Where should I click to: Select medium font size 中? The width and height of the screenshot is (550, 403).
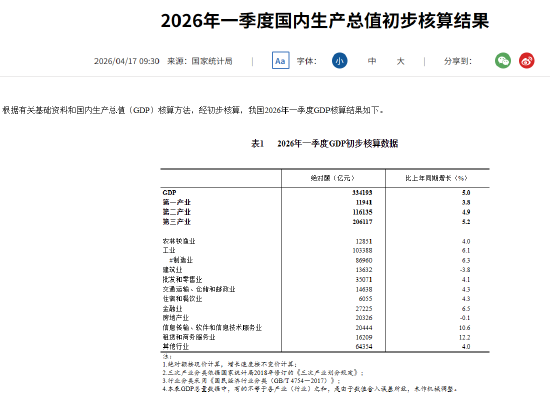click(x=372, y=61)
